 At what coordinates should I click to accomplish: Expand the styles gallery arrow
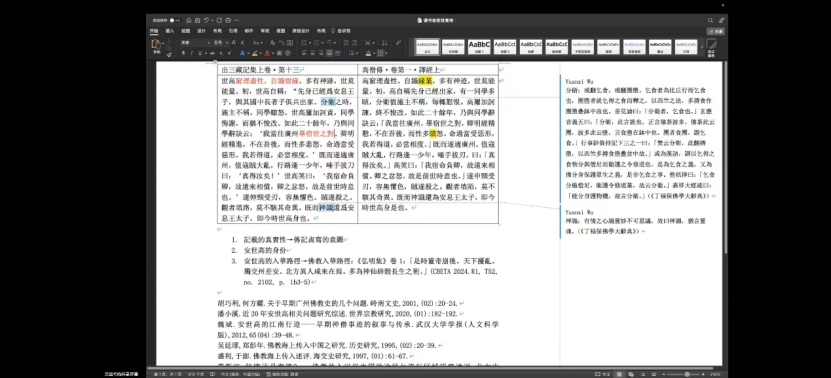[703, 47]
